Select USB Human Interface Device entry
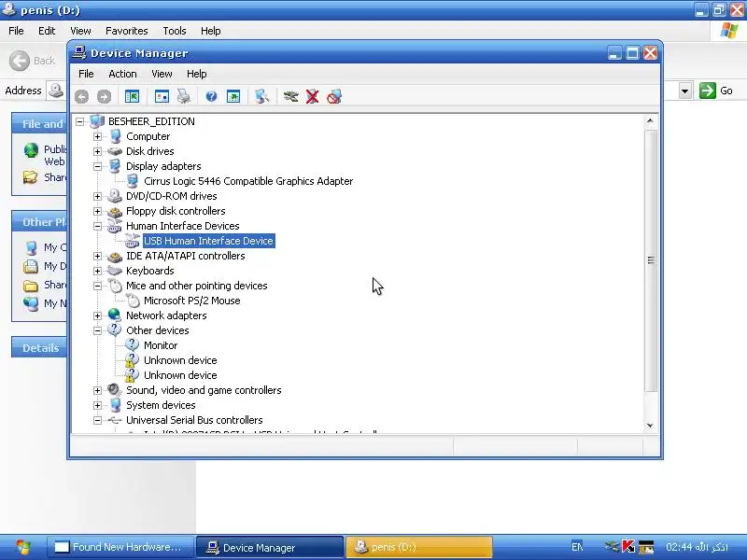Image resolution: width=747 pixels, height=560 pixels. (x=208, y=241)
